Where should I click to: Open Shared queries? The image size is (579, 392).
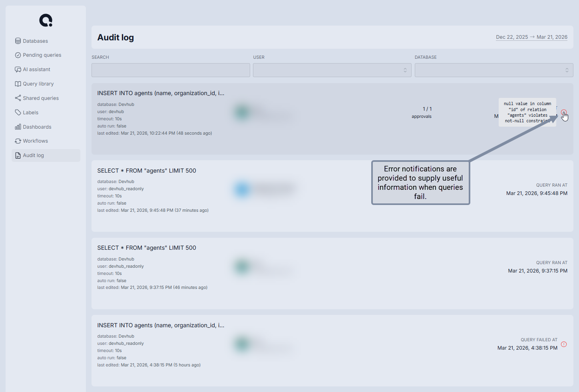46,98
